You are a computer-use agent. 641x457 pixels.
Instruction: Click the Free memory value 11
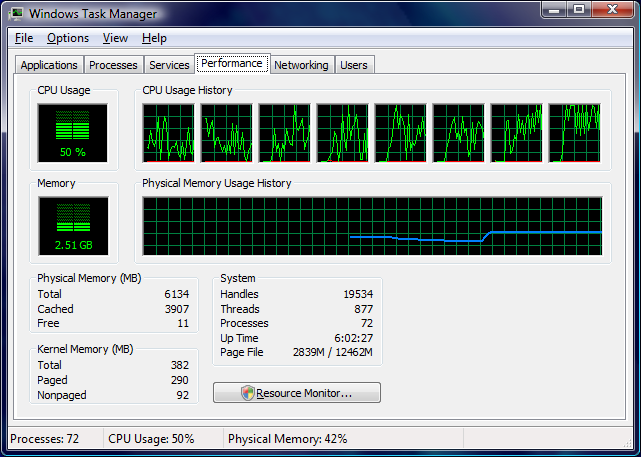[183, 323]
